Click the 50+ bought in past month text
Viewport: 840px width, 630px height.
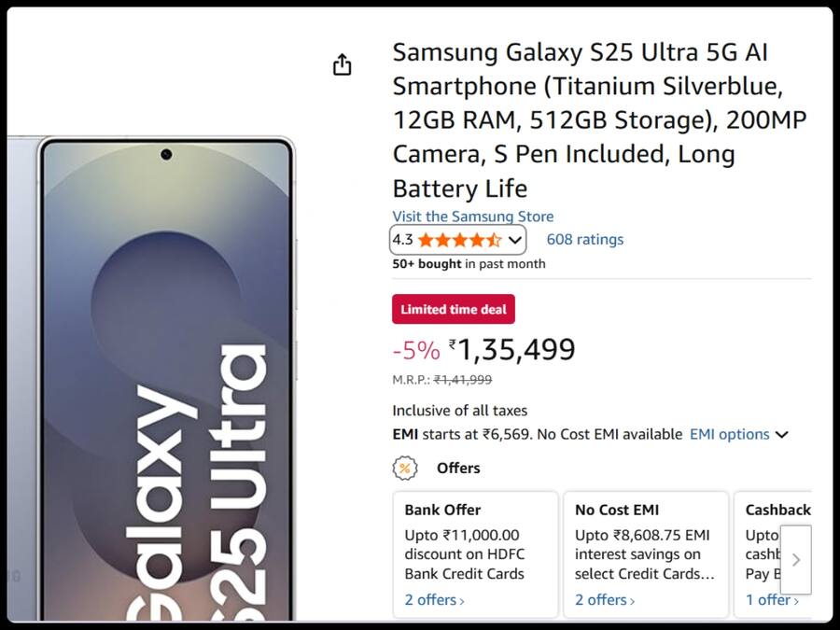coord(469,264)
